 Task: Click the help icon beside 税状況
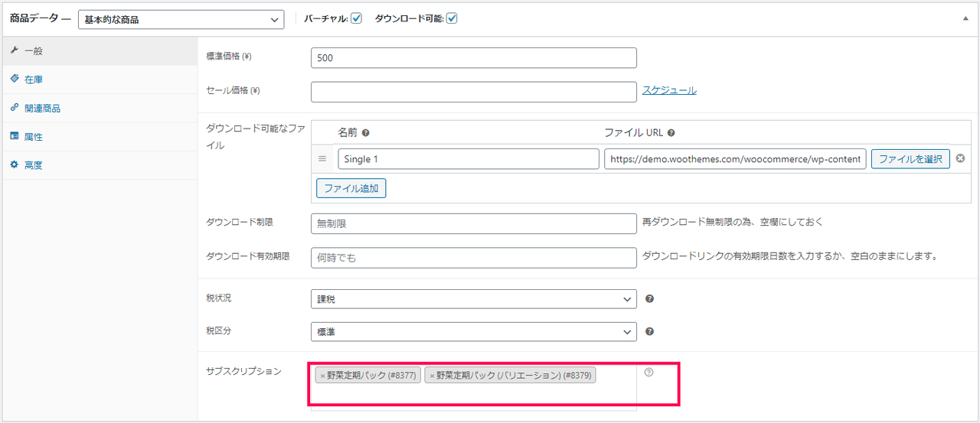point(649,299)
